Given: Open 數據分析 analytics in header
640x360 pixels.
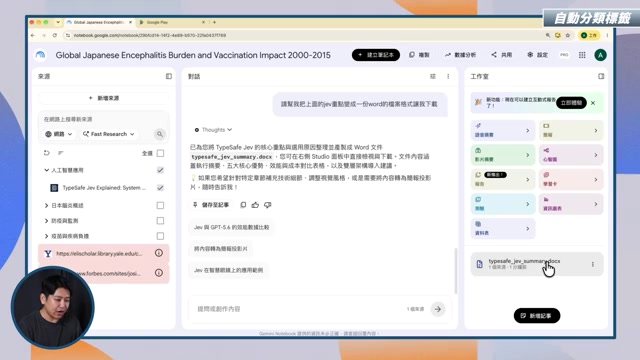Looking at the screenshot, I should click(x=460, y=55).
